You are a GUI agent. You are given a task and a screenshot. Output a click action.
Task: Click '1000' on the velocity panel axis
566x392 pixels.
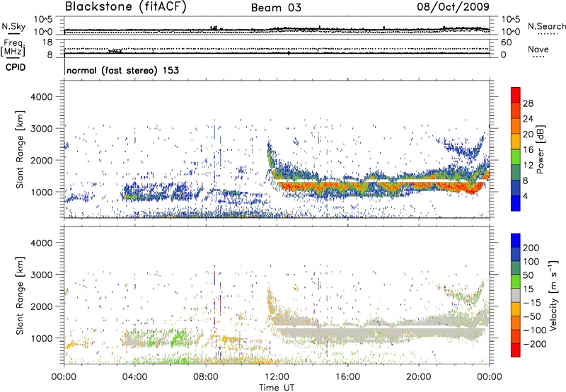41,339
